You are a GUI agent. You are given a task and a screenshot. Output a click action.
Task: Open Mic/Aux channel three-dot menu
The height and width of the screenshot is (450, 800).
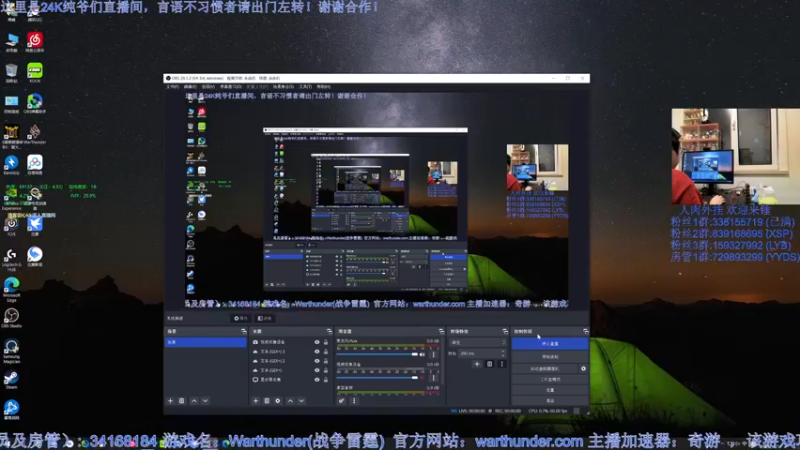point(434,355)
